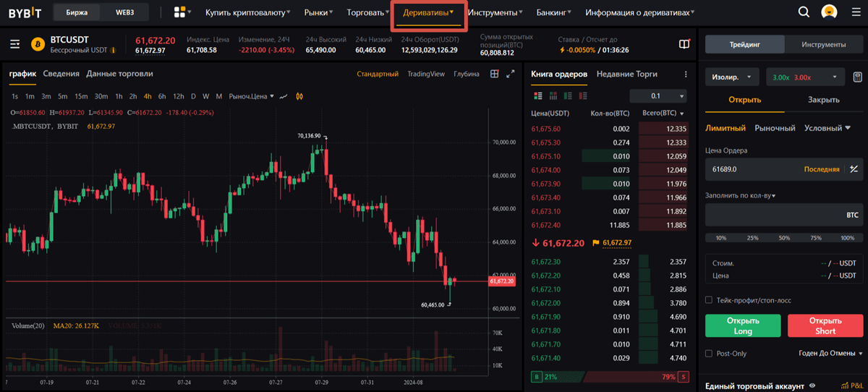This screenshot has width=868, height=392.
Task: Toggle the account balance eye icon
Action: pos(812,386)
